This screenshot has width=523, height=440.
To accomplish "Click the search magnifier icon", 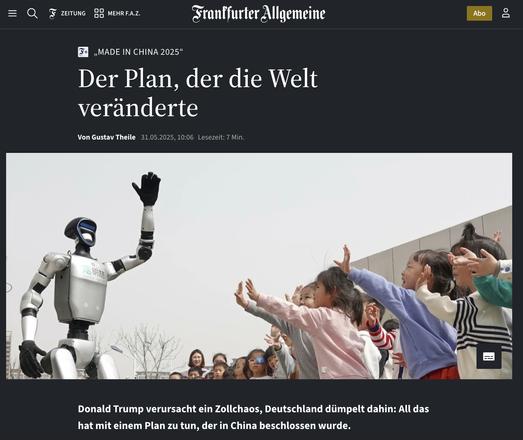I will [32, 13].
